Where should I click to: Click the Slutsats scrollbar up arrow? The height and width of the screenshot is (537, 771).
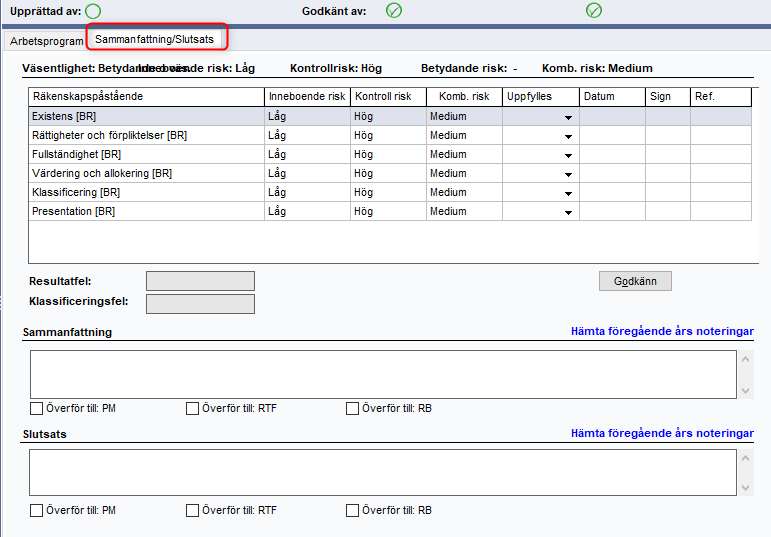745,458
